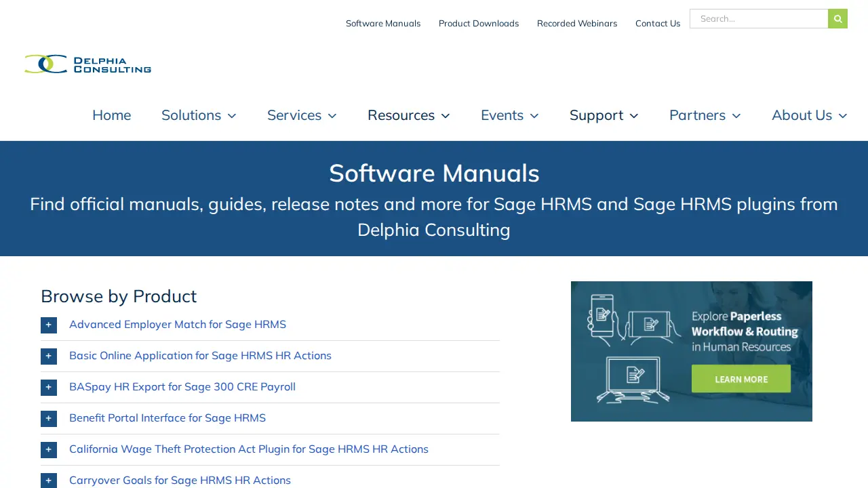The height and width of the screenshot is (488, 868).
Task: Open Contact Us top link
Action: click(658, 23)
